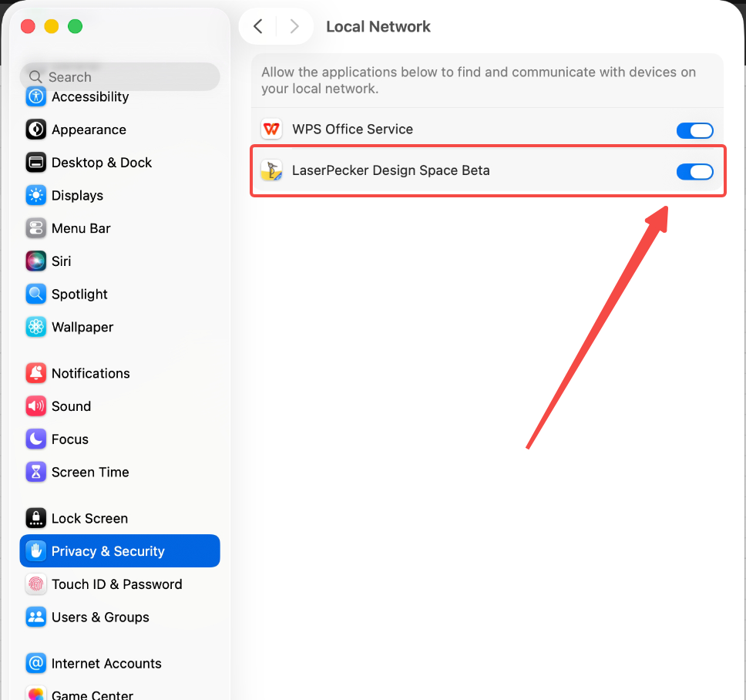Click into the Search field
The height and width of the screenshot is (700, 746).
pos(119,76)
